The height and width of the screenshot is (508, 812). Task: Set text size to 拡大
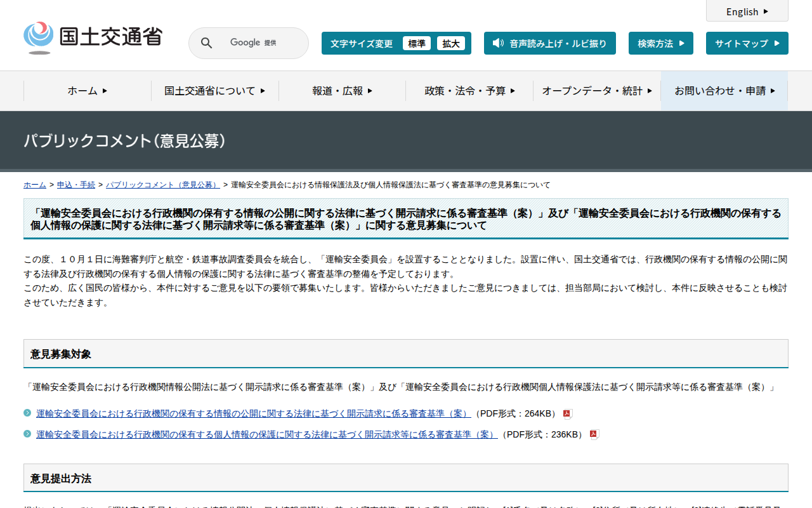[x=451, y=43]
